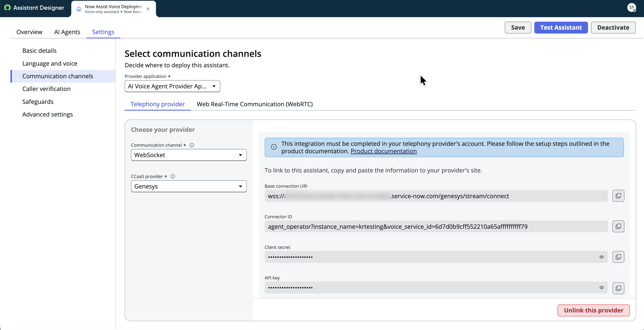Screen dimensions: 644x330
Task: Click the Client secret field
Action: pos(436,257)
